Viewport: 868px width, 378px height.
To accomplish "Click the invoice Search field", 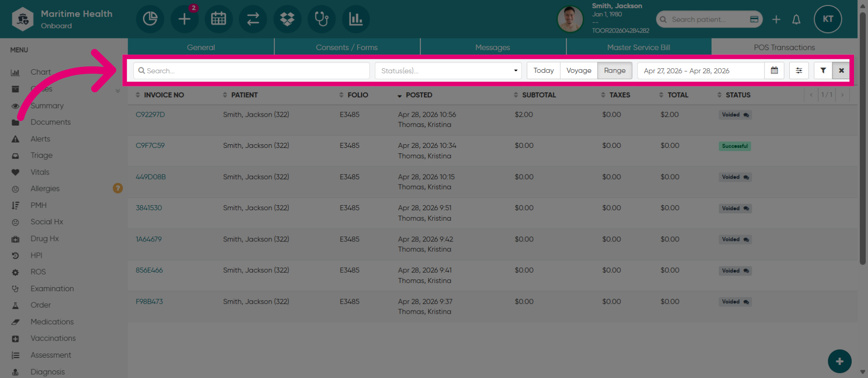I will [x=251, y=71].
